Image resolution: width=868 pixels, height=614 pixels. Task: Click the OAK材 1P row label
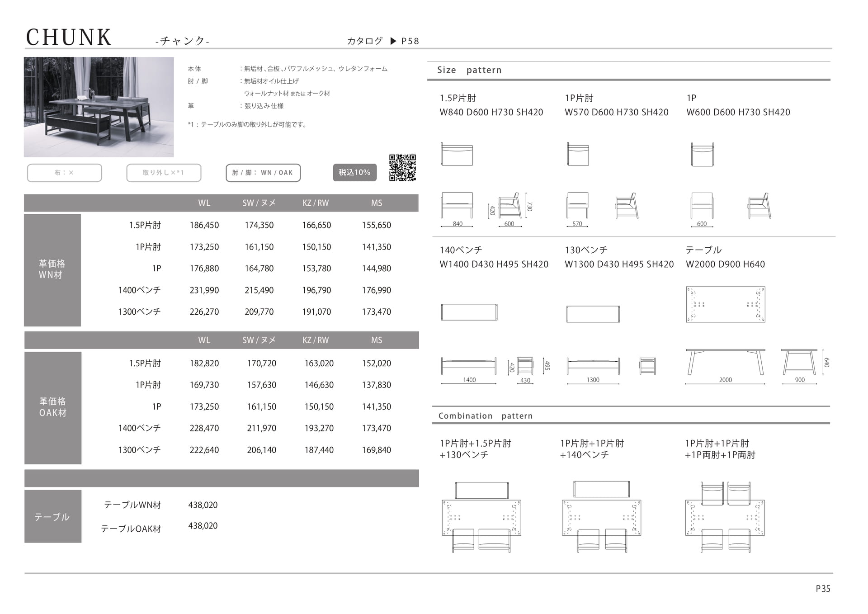point(156,407)
